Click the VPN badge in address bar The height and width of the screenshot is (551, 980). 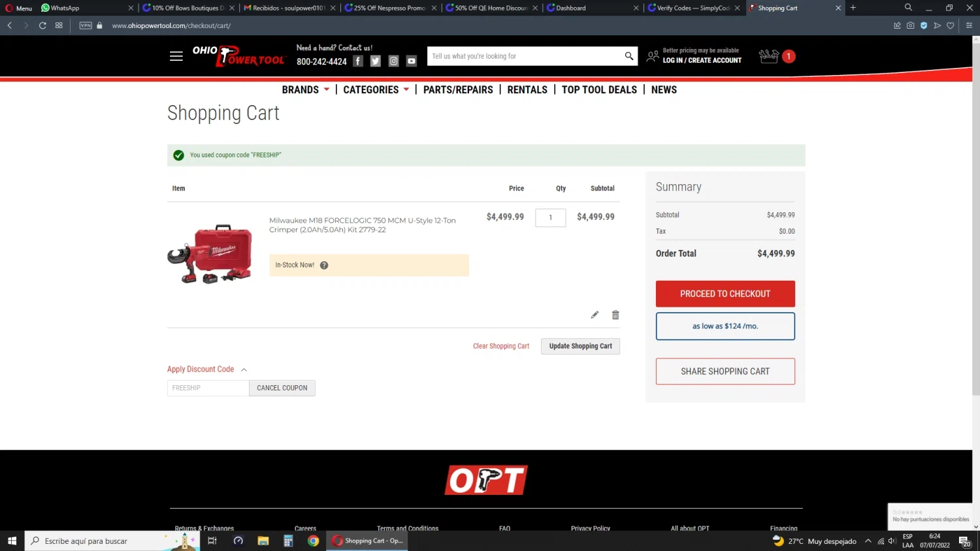click(86, 25)
